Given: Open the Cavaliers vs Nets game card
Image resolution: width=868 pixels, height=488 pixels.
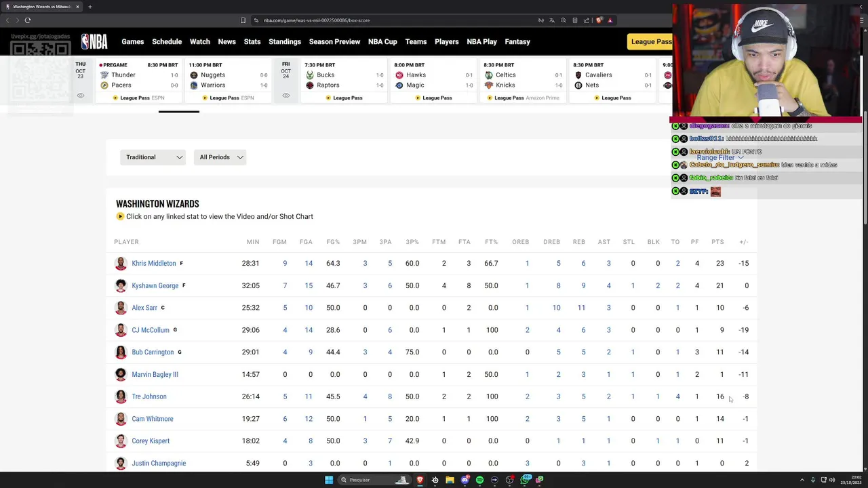Looking at the screenshot, I should (x=612, y=81).
